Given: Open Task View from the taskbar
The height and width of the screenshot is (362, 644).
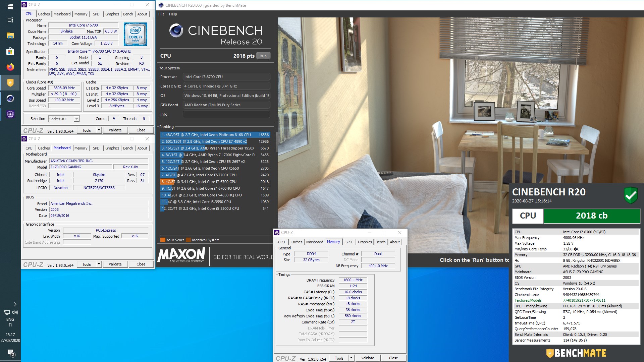Looking at the screenshot, I should (x=10, y=20).
